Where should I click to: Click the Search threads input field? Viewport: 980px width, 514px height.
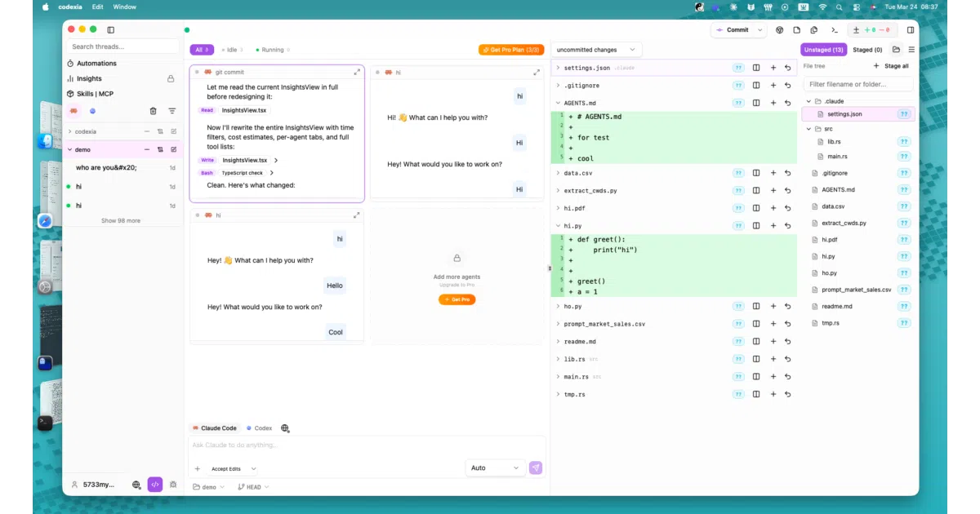coord(122,47)
